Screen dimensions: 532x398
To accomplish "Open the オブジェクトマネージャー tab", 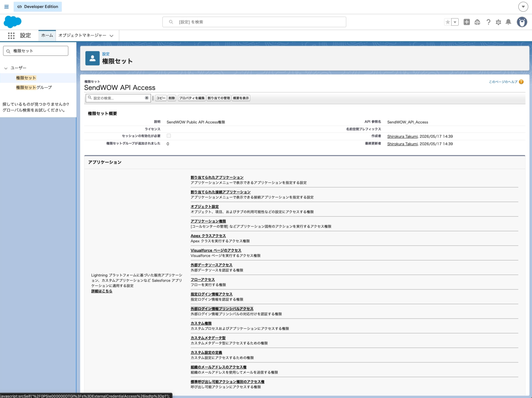I will (x=82, y=35).
